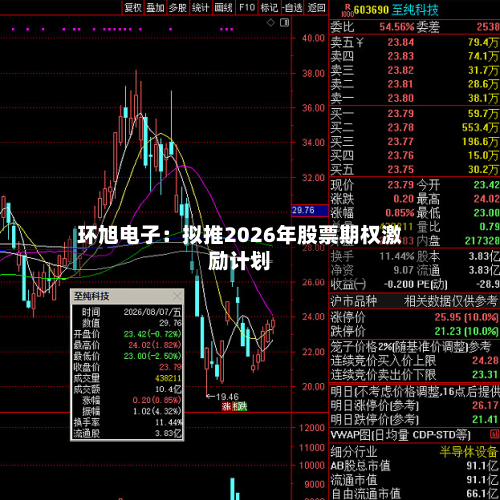Click popup date 2026/08/07/五
Viewport: 500px width, 500px height.
(x=152, y=312)
